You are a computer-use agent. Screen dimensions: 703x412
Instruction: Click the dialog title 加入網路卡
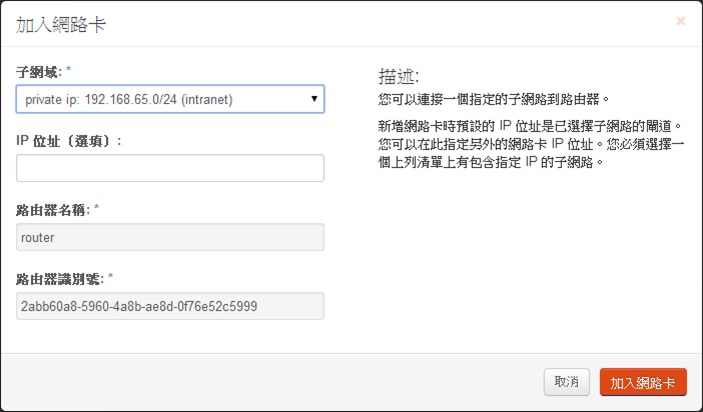tap(61, 25)
